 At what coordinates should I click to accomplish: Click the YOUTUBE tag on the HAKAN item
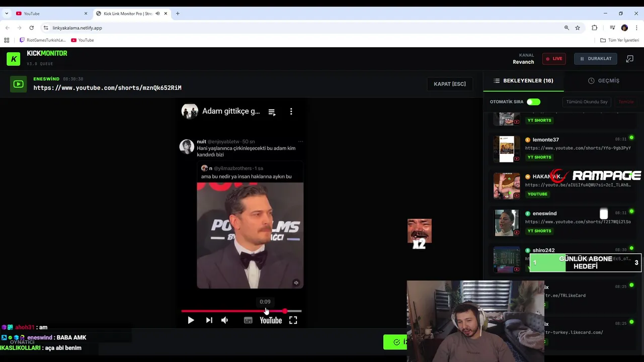(x=537, y=194)
